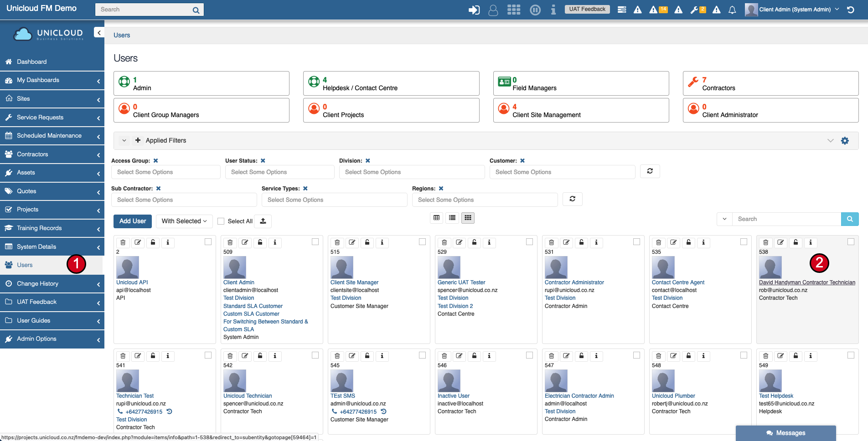Viewport: 868px width, 441px height.
Task: Switch to grid card view icon
Action: pos(468,218)
